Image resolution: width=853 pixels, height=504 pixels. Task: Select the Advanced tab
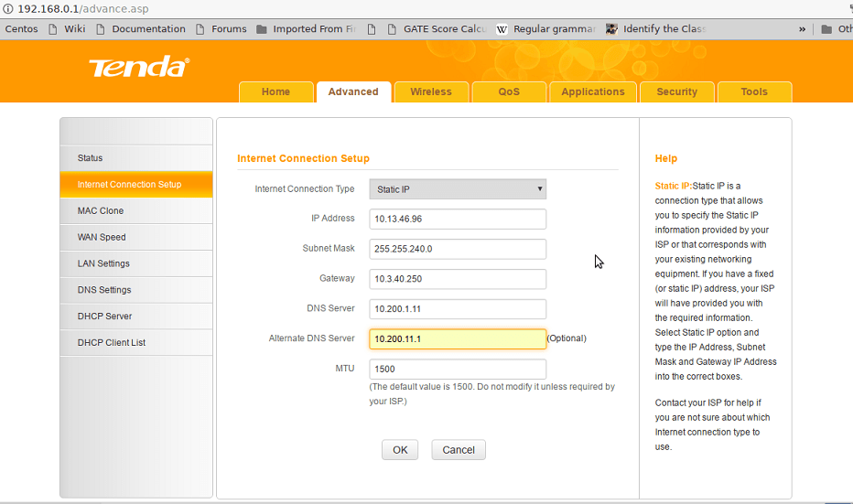(x=353, y=91)
